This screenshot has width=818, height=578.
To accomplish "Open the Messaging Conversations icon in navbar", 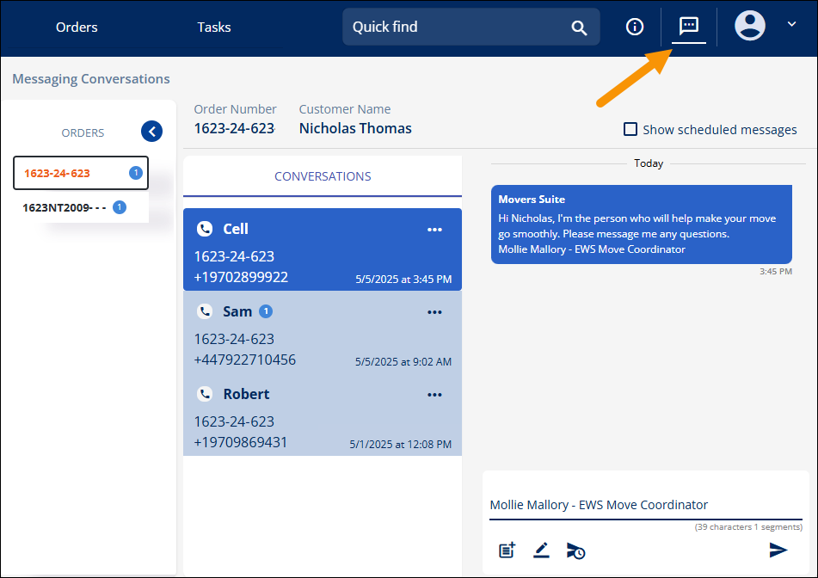I will (x=687, y=26).
